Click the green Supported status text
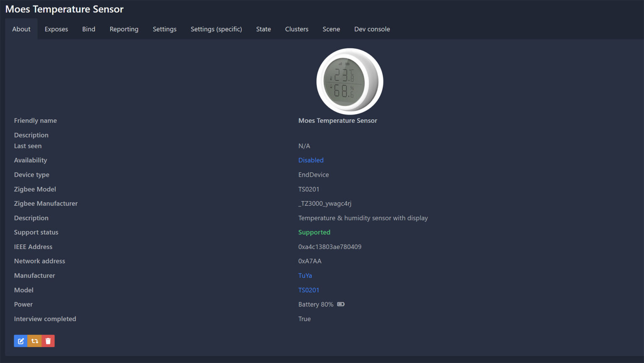This screenshot has width=644, height=363. click(x=314, y=232)
